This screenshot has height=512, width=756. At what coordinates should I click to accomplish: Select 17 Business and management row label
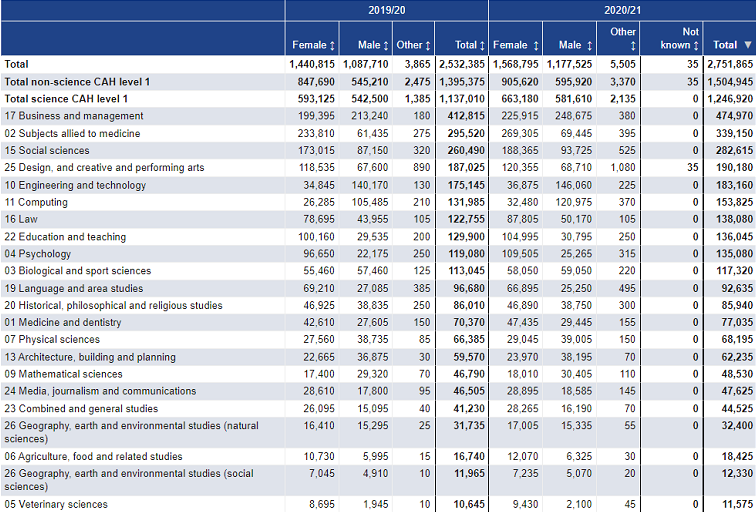[74, 116]
